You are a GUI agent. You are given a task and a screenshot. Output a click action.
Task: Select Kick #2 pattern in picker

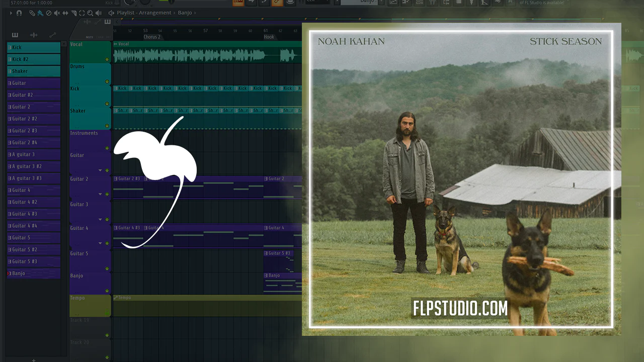[x=34, y=59]
